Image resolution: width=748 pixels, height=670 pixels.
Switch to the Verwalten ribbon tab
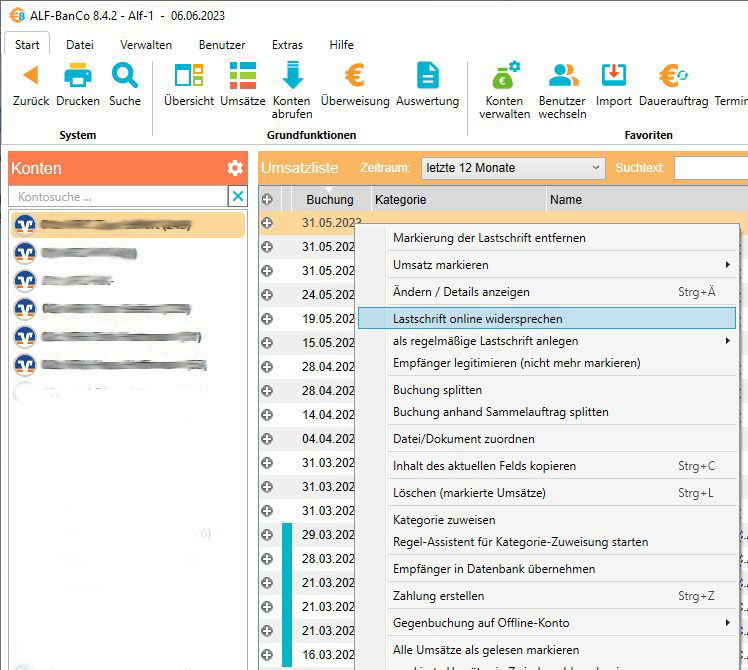pos(146,45)
